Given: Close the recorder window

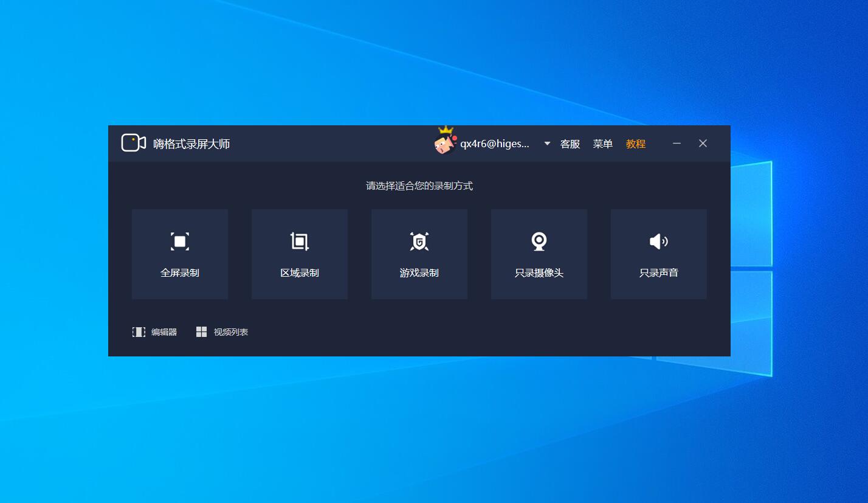Looking at the screenshot, I should [x=703, y=144].
